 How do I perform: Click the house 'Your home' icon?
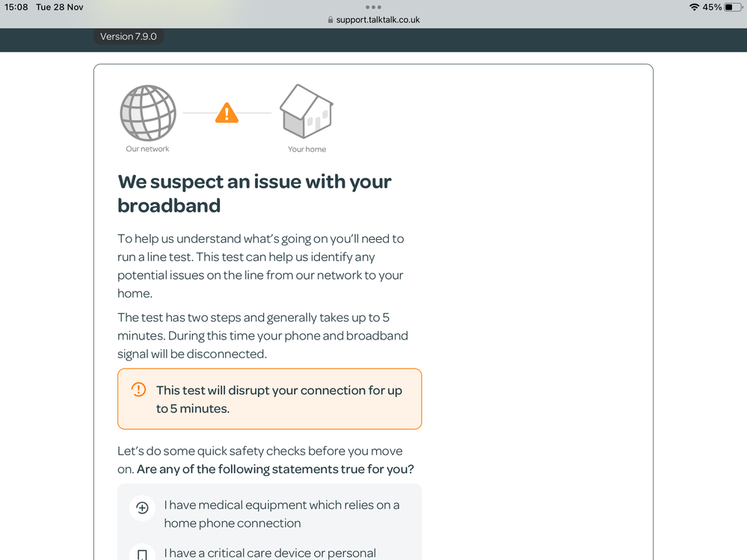coord(307,112)
